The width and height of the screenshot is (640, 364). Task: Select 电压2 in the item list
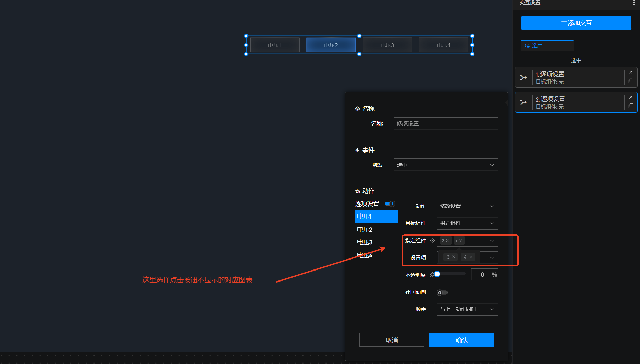pyautogui.click(x=365, y=229)
